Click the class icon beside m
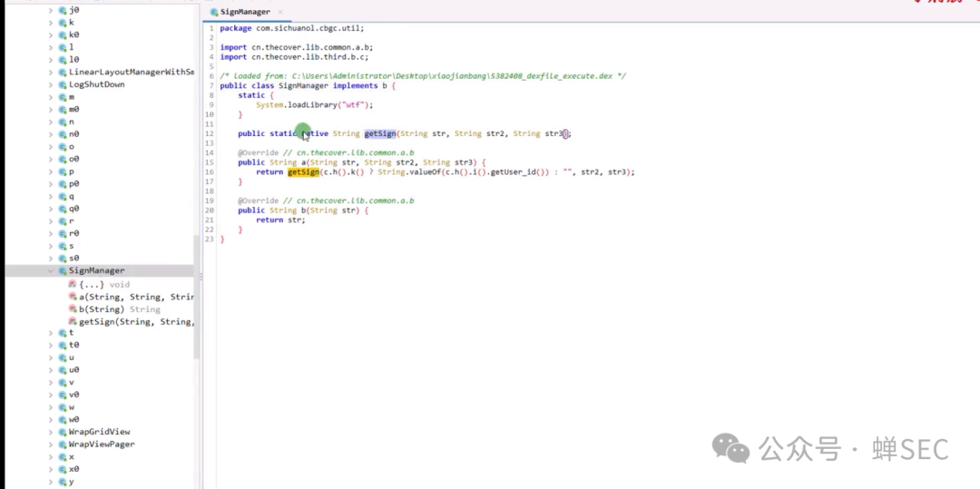The width and height of the screenshot is (980, 489). point(63,97)
